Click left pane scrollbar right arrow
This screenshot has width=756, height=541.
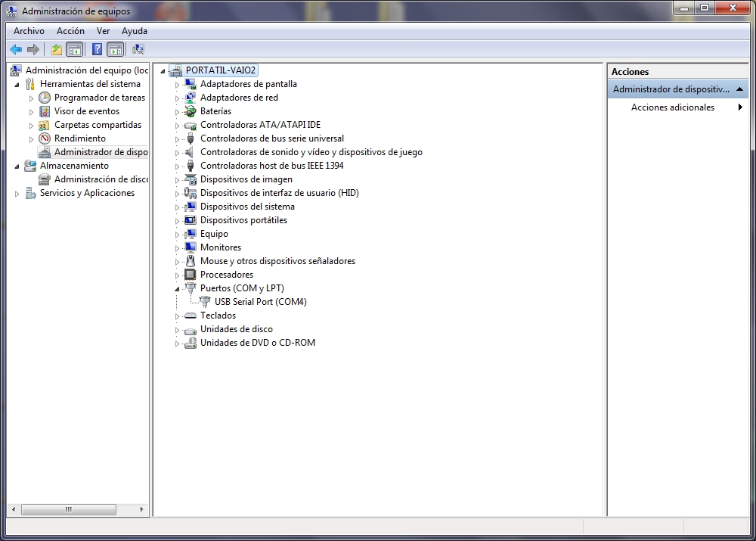click(142, 509)
